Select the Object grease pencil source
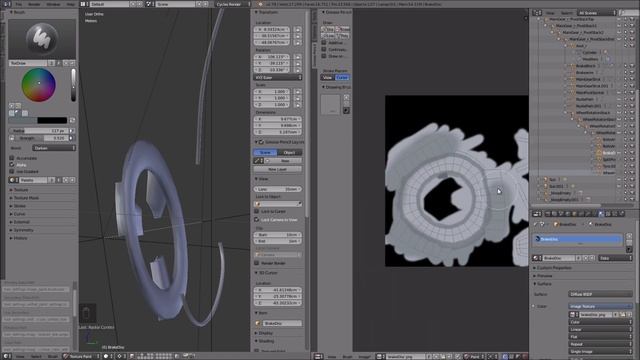Viewport: 640px width, 360px height. point(289,153)
